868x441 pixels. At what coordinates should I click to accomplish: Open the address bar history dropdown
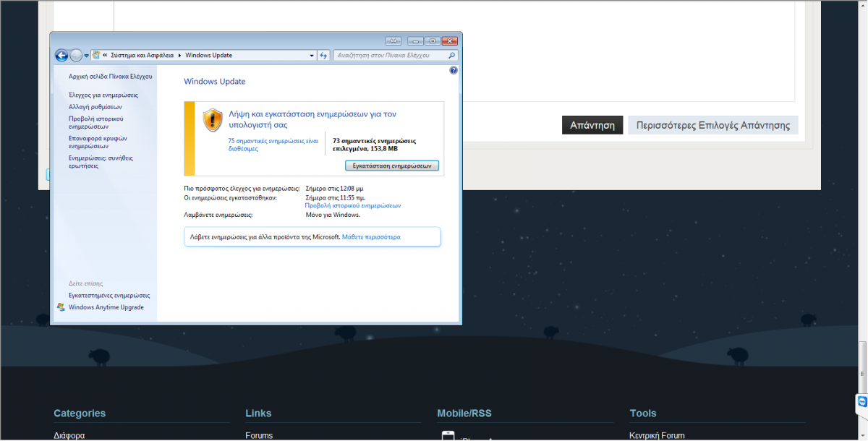(x=312, y=55)
